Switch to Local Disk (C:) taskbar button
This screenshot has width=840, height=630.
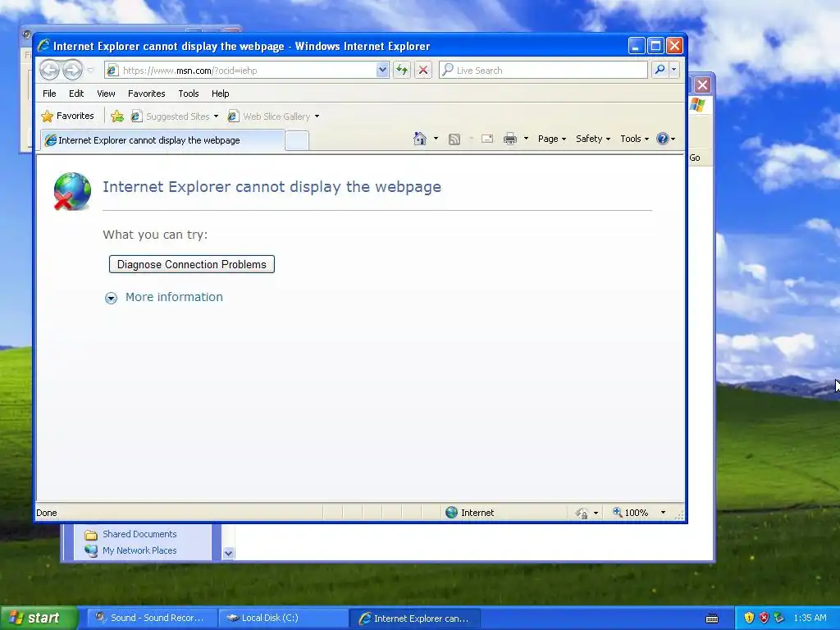pos(284,618)
